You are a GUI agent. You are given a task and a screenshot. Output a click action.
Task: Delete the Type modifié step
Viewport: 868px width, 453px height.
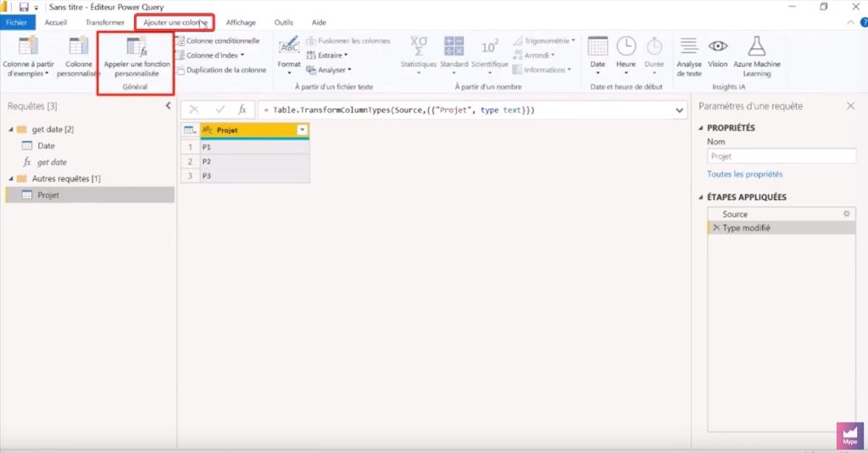tap(715, 227)
